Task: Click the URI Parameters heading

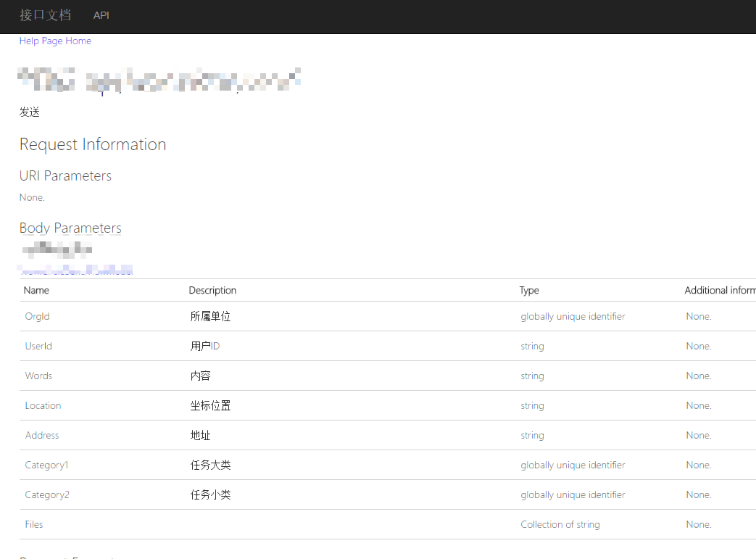Action: point(65,176)
